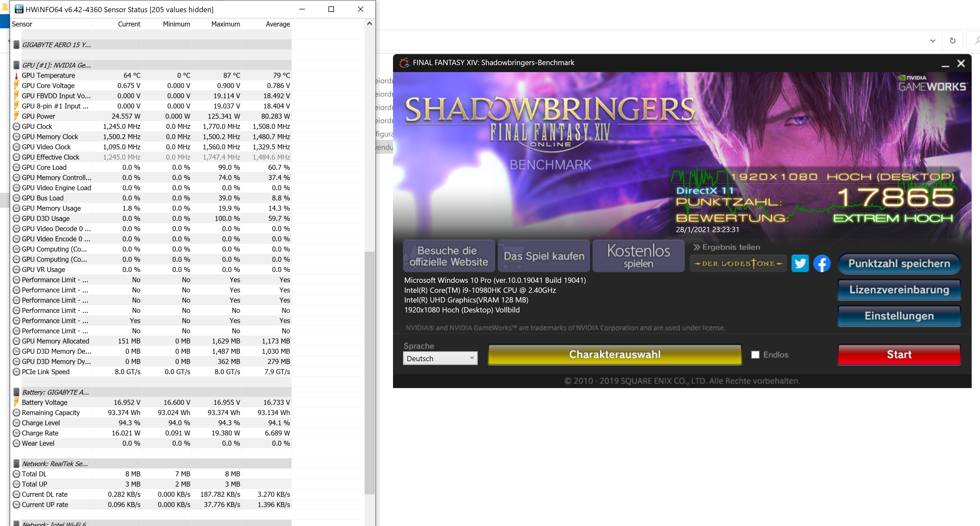Select the Current DL rate row
This screenshot has width=980, height=526.
[x=151, y=494]
